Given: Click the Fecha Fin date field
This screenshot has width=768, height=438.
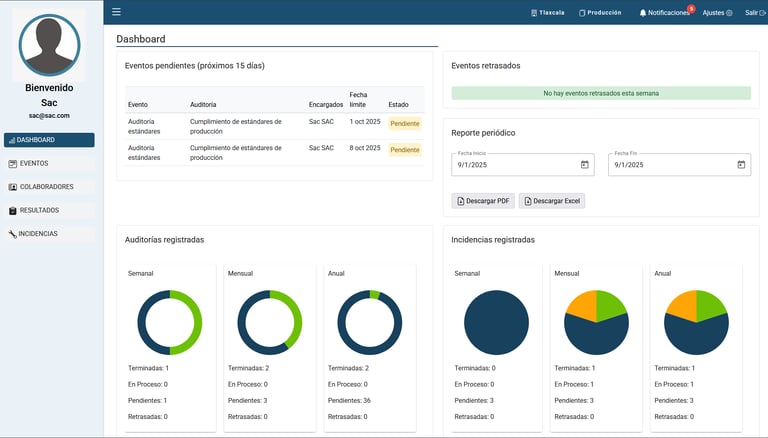Looking at the screenshot, I should tap(679, 165).
